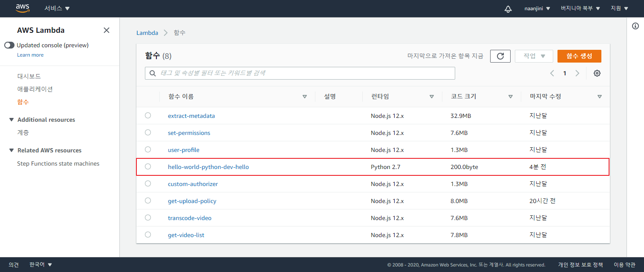Sort by 마지막 수정 column arrow
The width and height of the screenshot is (644, 272).
[600, 97]
